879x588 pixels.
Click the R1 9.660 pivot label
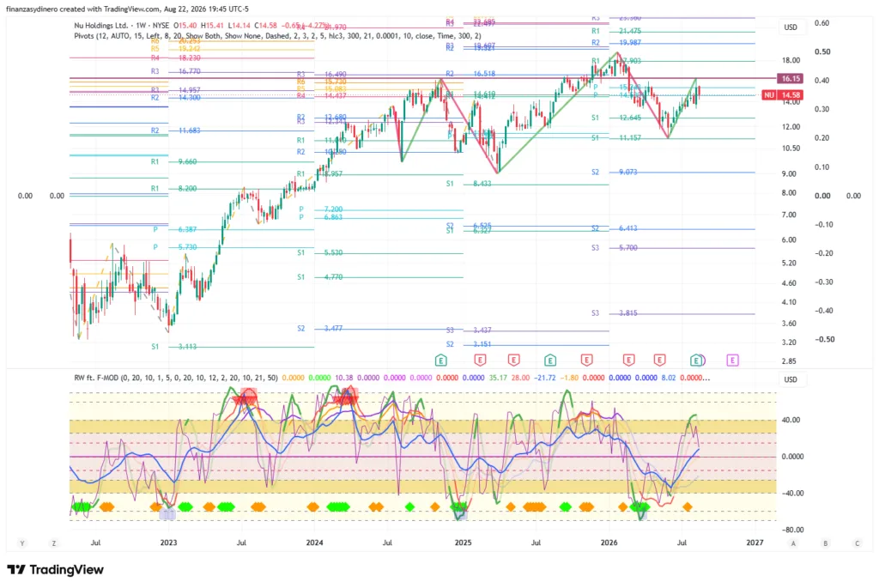(173, 161)
